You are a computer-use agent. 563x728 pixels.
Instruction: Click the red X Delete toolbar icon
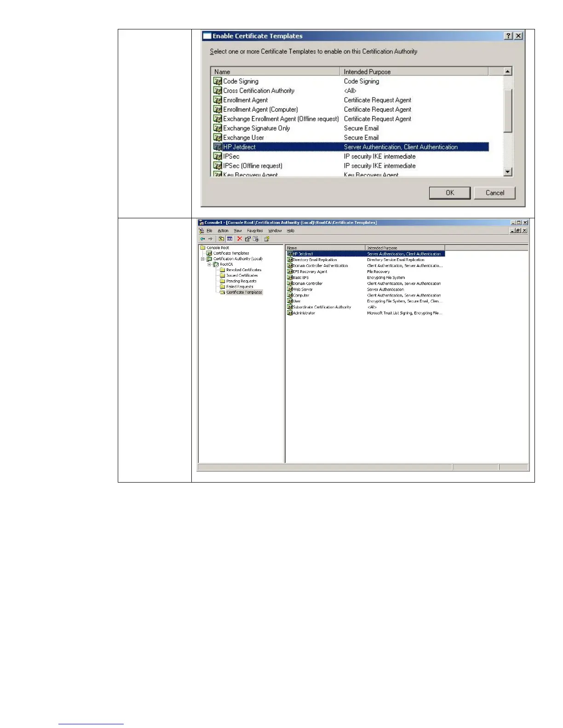pos(240,239)
